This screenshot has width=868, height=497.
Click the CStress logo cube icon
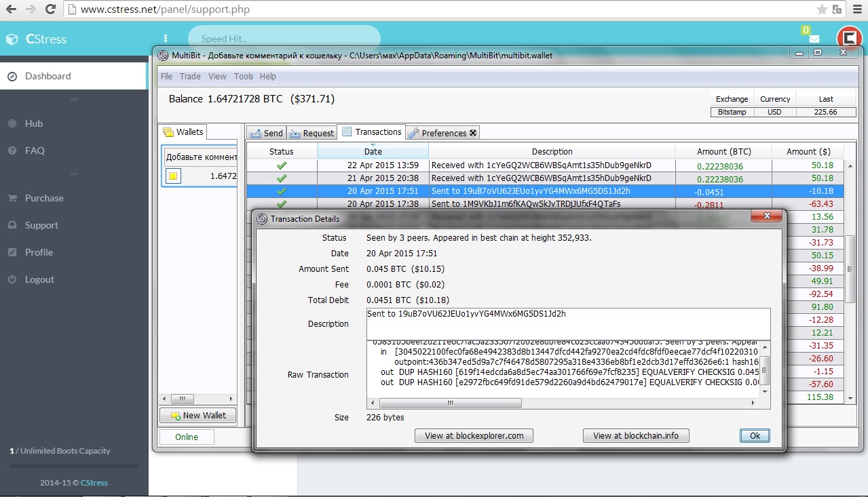(12, 39)
